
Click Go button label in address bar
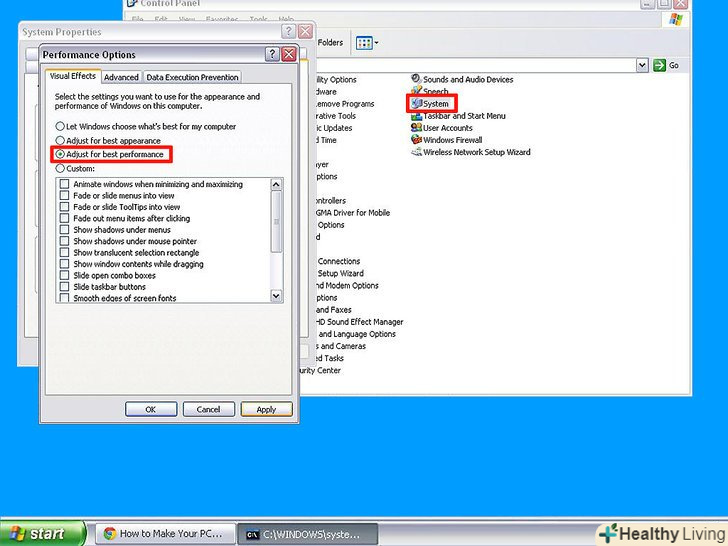[x=674, y=65]
